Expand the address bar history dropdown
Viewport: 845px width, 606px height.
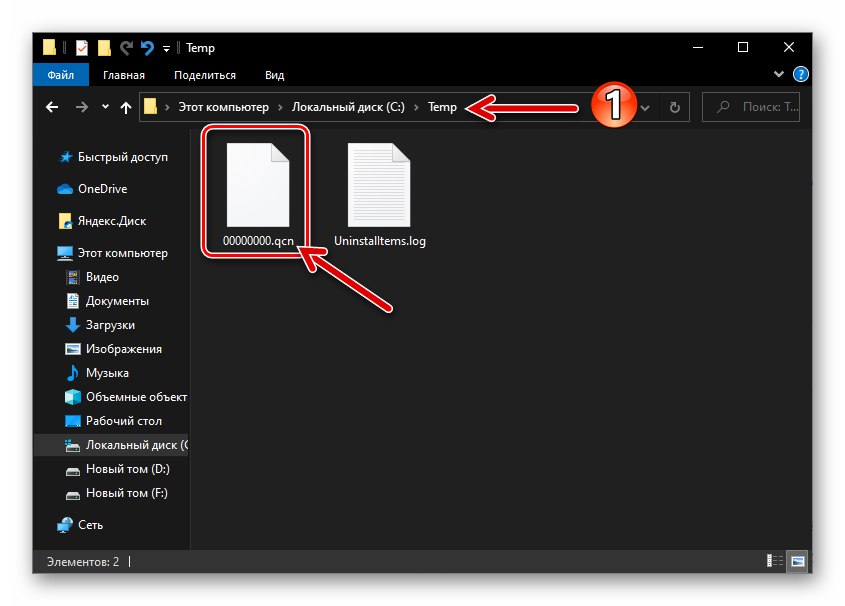(x=645, y=108)
